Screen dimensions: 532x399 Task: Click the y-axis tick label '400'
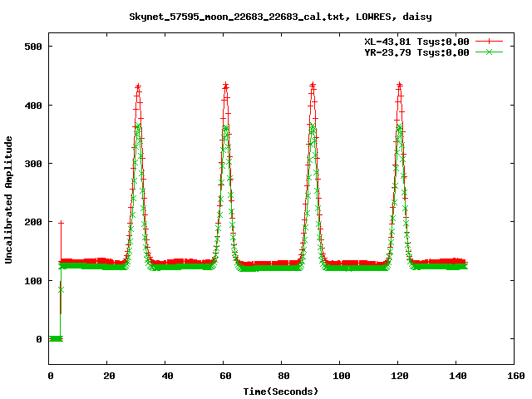pos(33,106)
